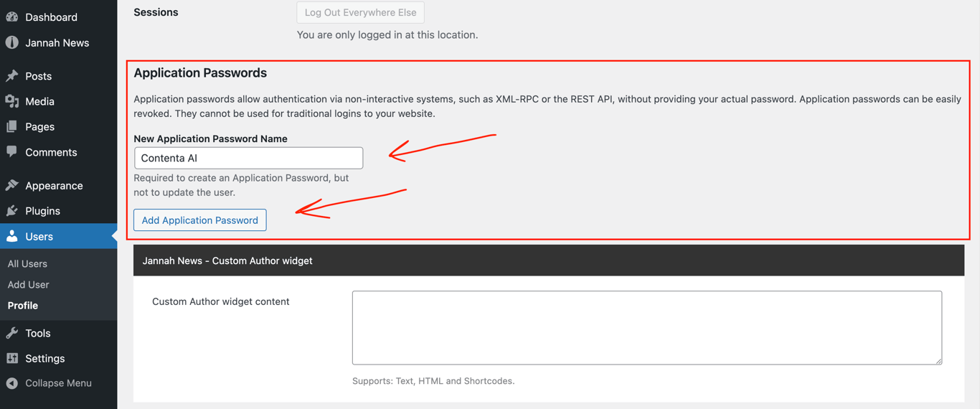
Task: Go to Add User submenu
Action: click(x=28, y=284)
